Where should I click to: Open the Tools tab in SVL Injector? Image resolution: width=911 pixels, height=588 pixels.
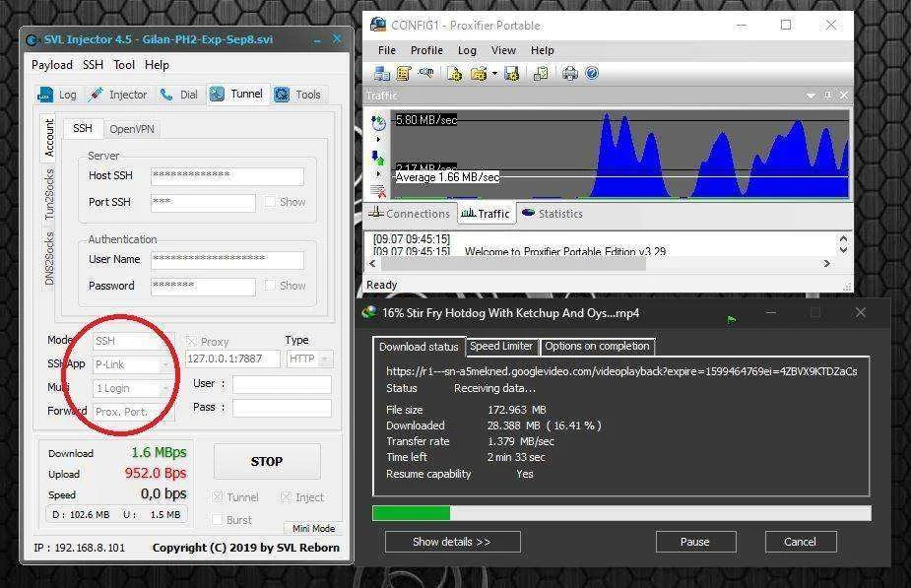point(297,95)
